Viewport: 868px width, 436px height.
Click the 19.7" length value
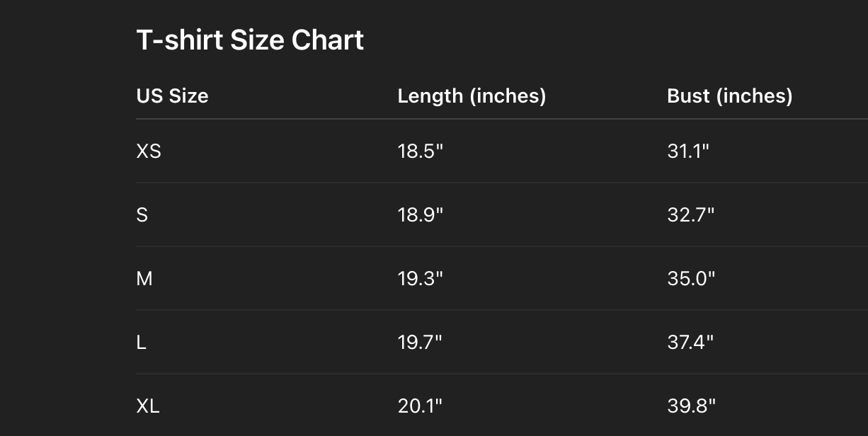[x=420, y=343]
